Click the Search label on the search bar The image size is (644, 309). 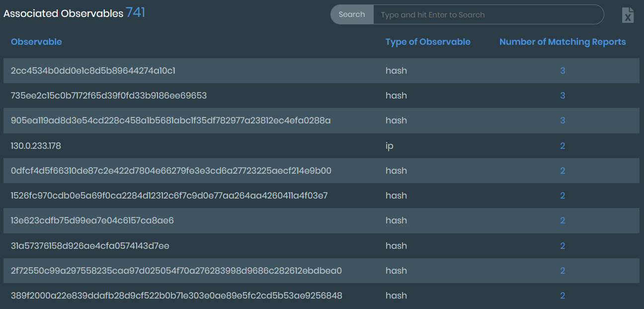352,14
